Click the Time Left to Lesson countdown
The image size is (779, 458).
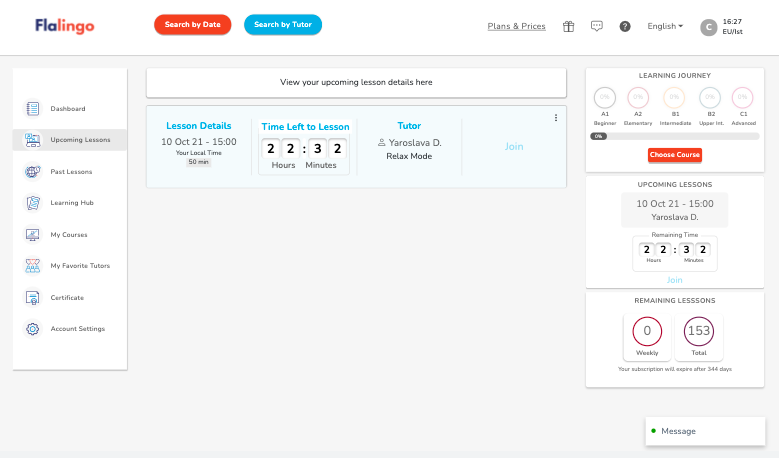tap(304, 153)
